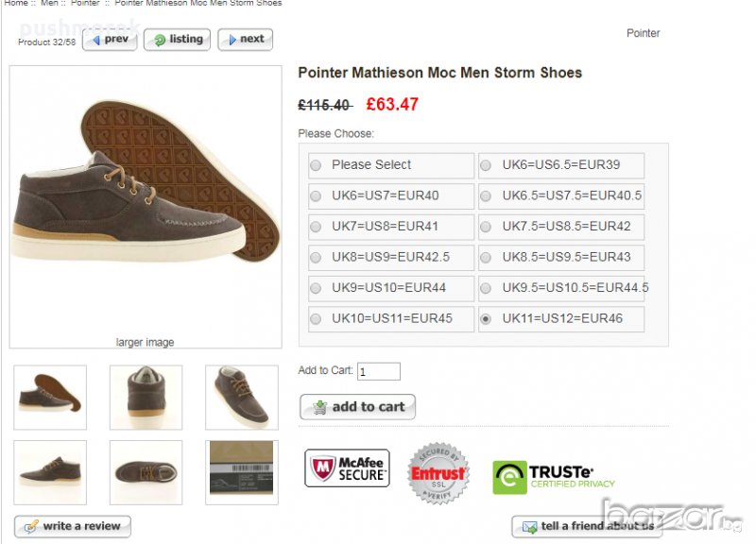756x544 pixels.
Task: View larger image of the shoe
Action: 145,342
